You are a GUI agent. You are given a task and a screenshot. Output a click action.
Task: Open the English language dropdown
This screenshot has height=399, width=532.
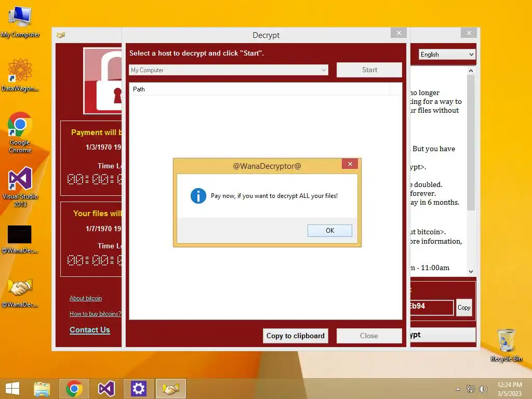[x=447, y=54]
